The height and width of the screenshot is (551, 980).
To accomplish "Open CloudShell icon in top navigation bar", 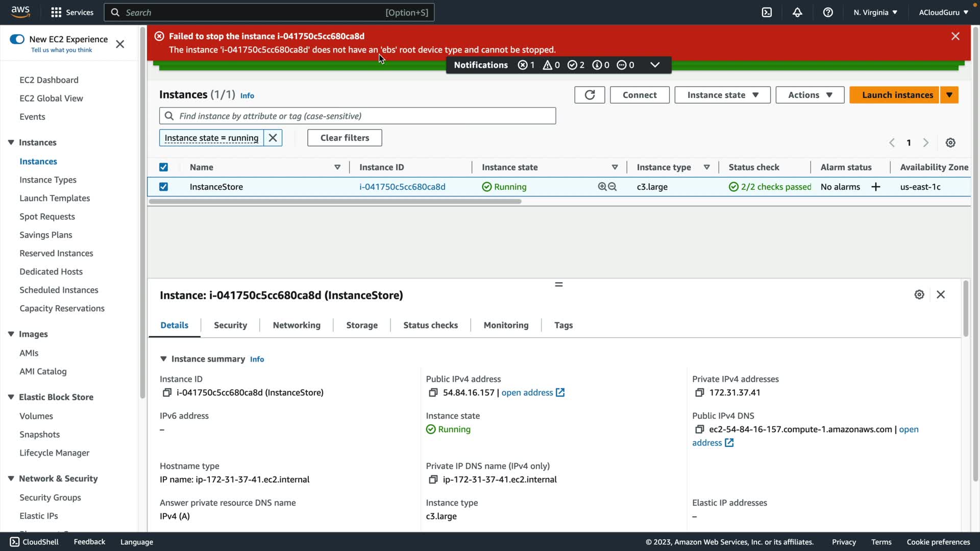I will 767,12.
